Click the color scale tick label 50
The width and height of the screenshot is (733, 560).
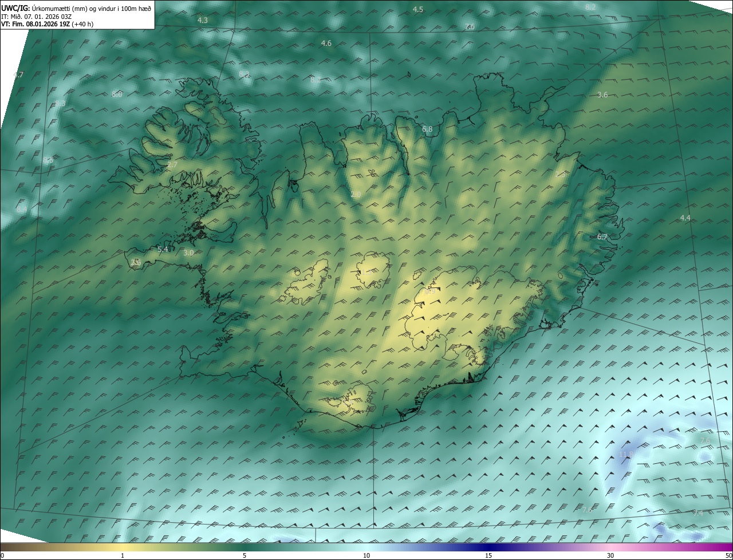pos(728,556)
